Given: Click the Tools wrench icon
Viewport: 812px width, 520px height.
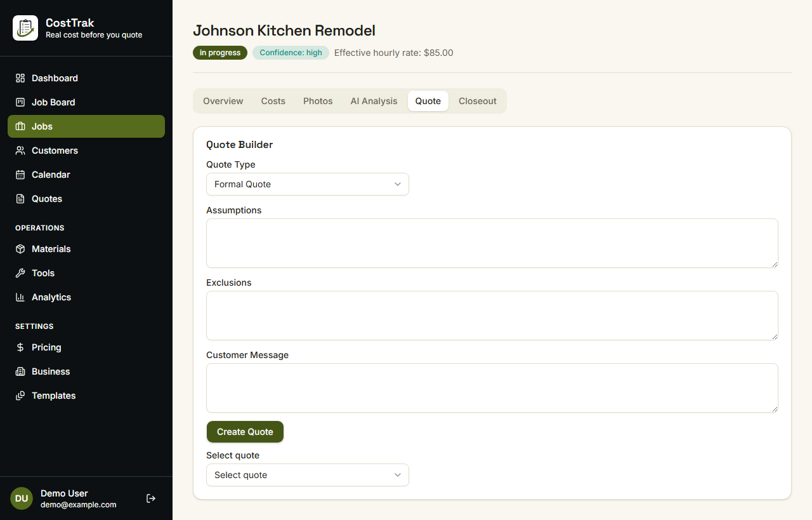Looking at the screenshot, I should pos(20,273).
